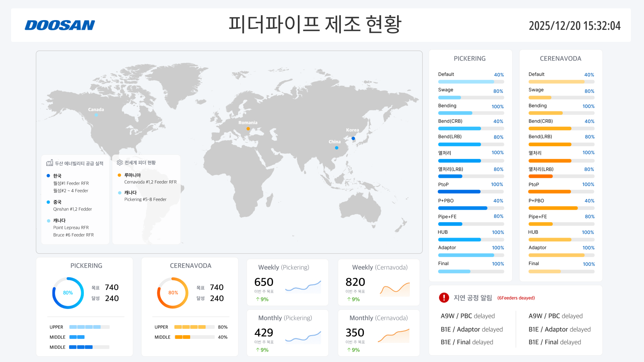644x362 pixels.
Task: Select the Korea blue marker on the map
Action: click(353, 138)
